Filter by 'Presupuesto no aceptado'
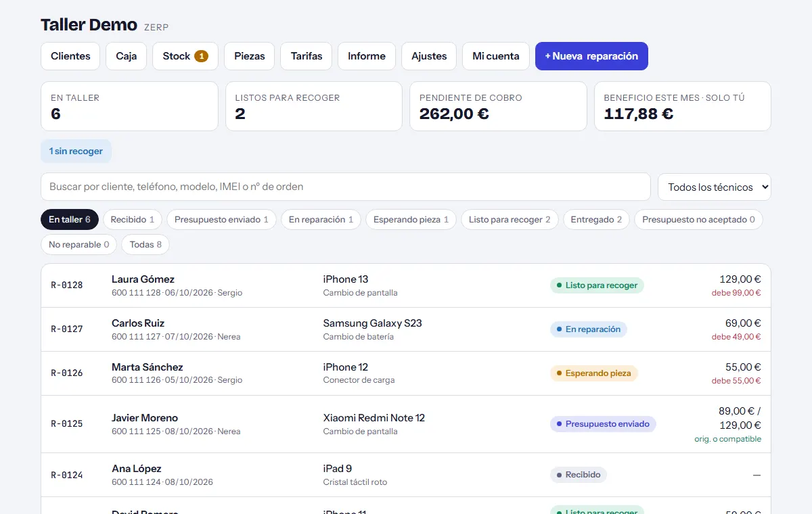 click(x=698, y=220)
